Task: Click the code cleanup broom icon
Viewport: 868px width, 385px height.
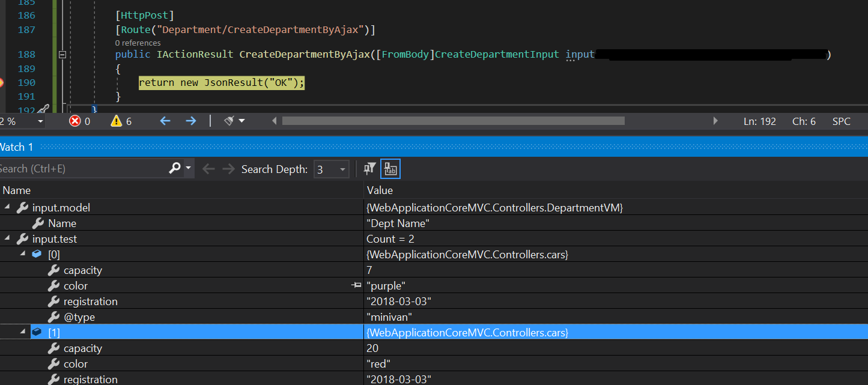Action: (x=229, y=121)
